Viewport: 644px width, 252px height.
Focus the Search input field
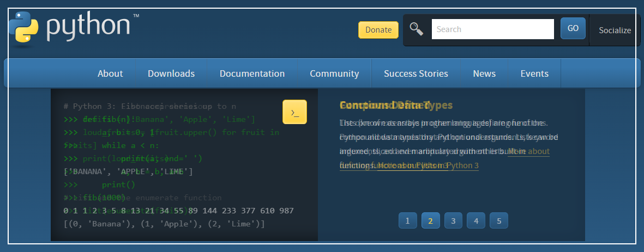[493, 29]
